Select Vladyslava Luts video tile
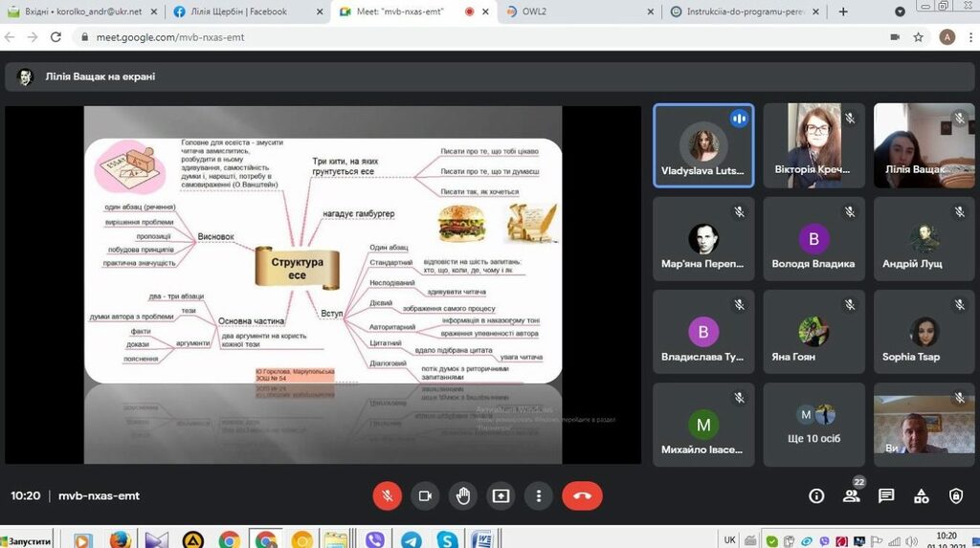This screenshot has width=980, height=548. point(703,145)
